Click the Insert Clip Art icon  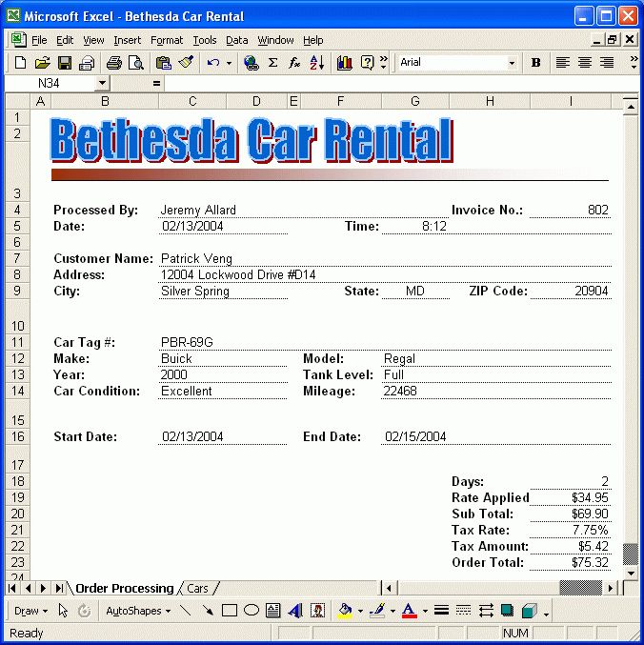click(x=317, y=611)
